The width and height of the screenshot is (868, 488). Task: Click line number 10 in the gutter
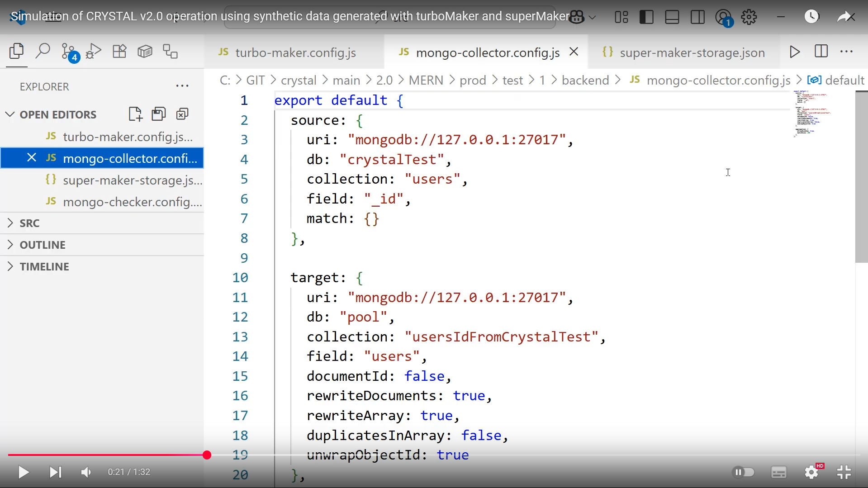click(240, 277)
